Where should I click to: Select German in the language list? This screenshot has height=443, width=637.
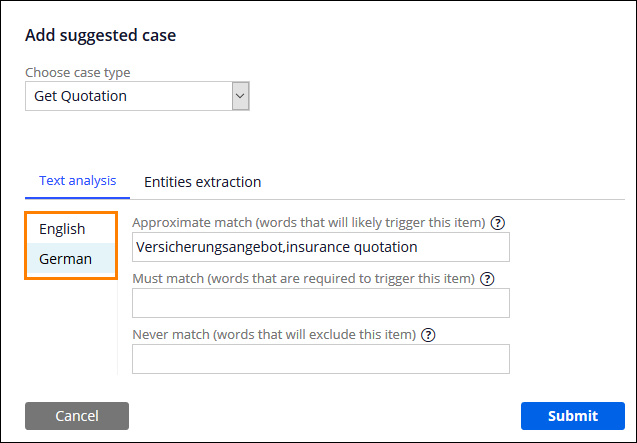click(65, 259)
